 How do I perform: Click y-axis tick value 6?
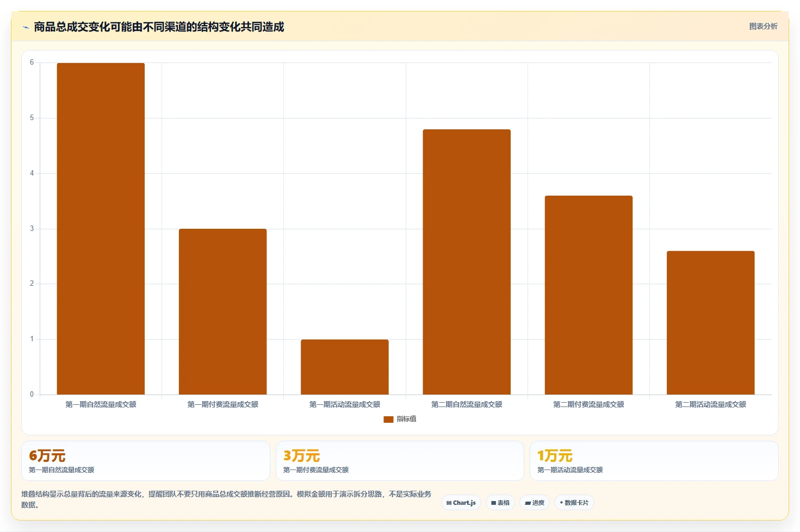32,62
